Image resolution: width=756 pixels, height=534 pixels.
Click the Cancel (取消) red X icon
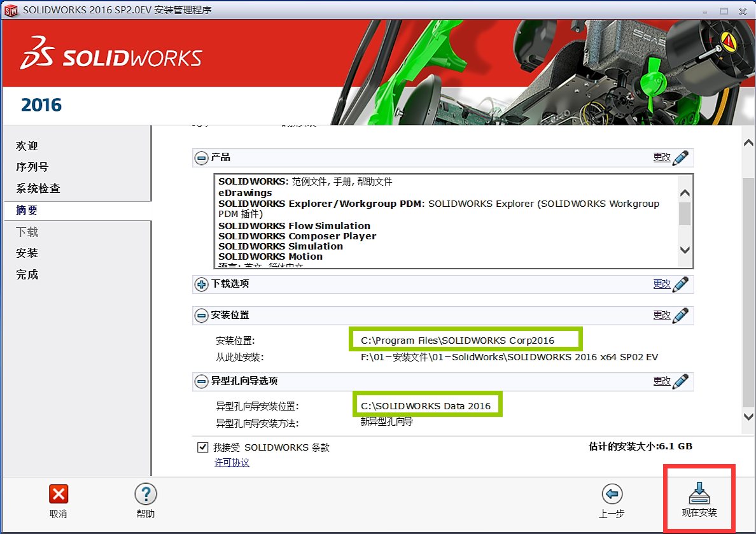click(59, 494)
